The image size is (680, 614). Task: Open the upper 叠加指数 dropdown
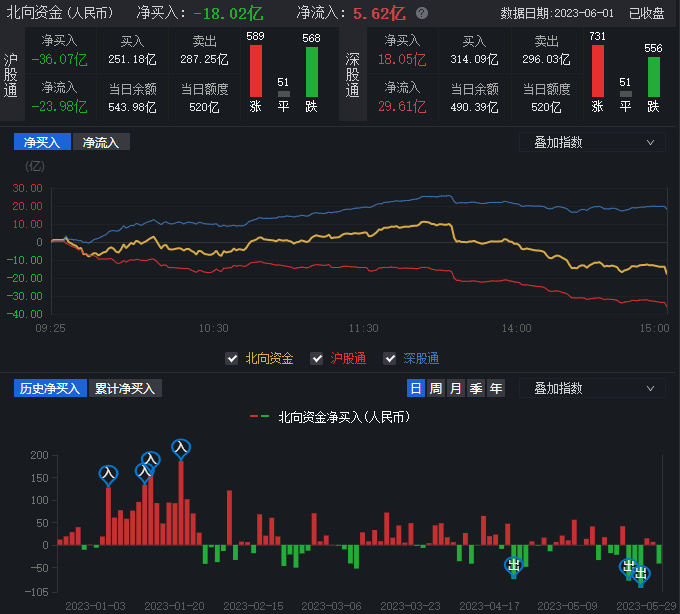pyautogui.click(x=592, y=142)
